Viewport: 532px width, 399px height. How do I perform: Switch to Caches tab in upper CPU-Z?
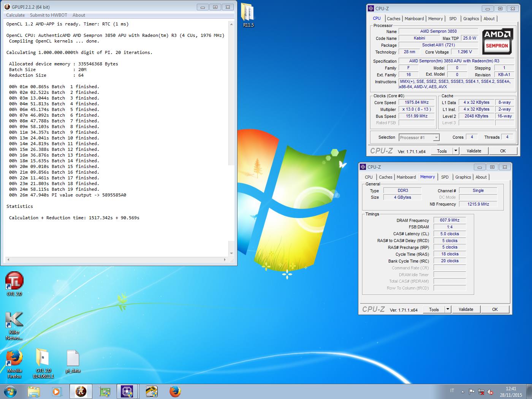tap(394, 19)
